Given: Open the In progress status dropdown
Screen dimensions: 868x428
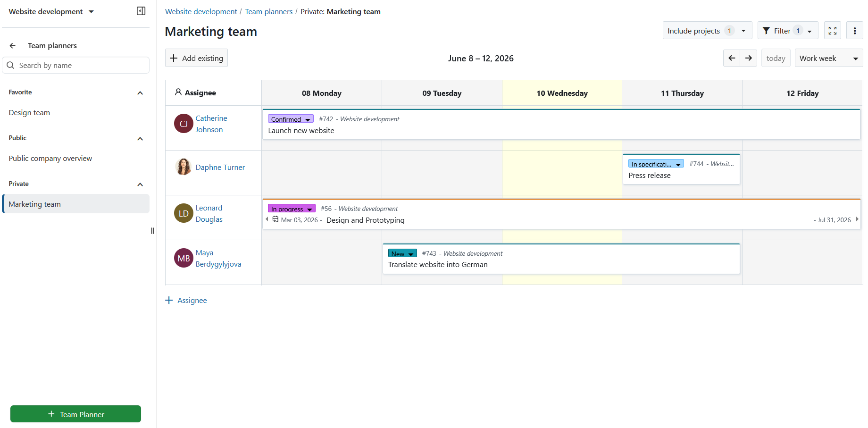Looking at the screenshot, I should click(292, 209).
